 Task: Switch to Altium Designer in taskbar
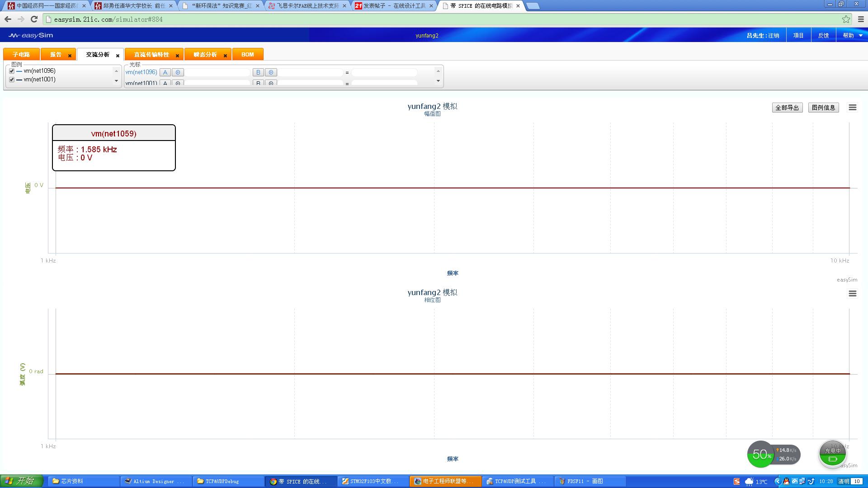tap(156, 481)
